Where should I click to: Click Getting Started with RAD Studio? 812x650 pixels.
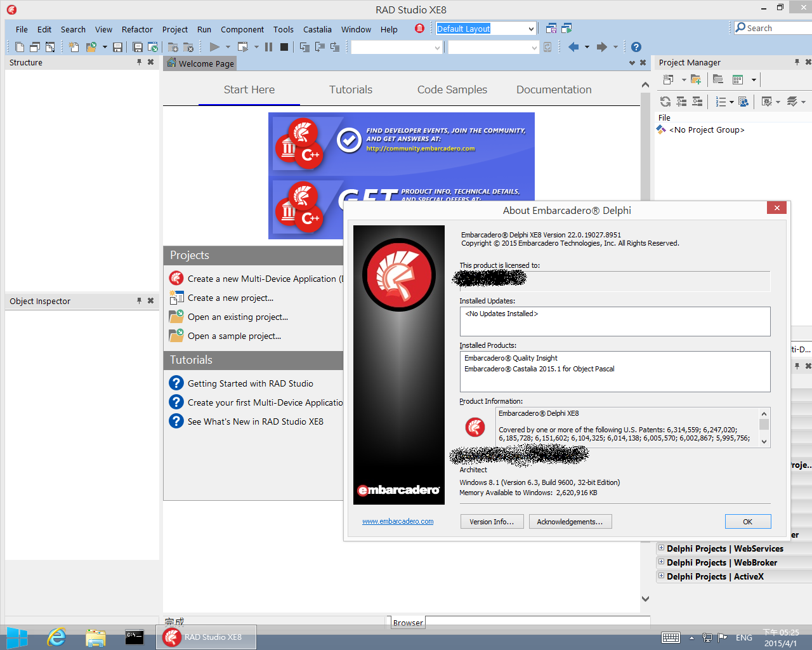(x=250, y=383)
